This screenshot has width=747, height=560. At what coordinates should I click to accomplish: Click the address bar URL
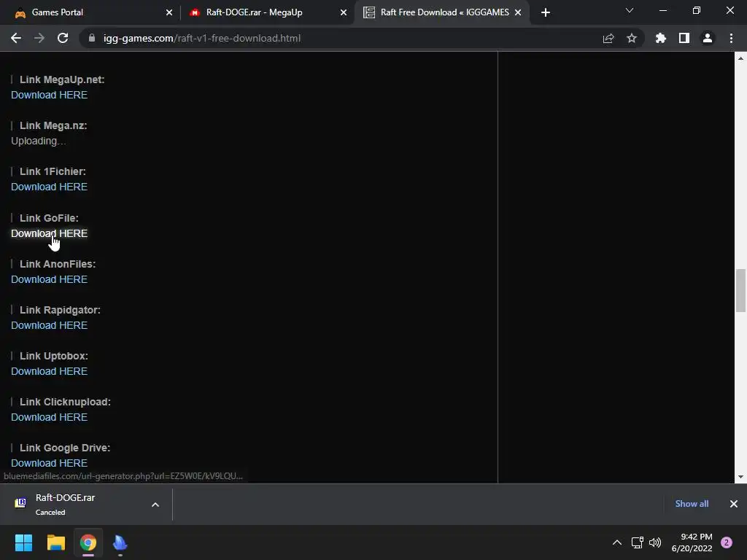(202, 38)
